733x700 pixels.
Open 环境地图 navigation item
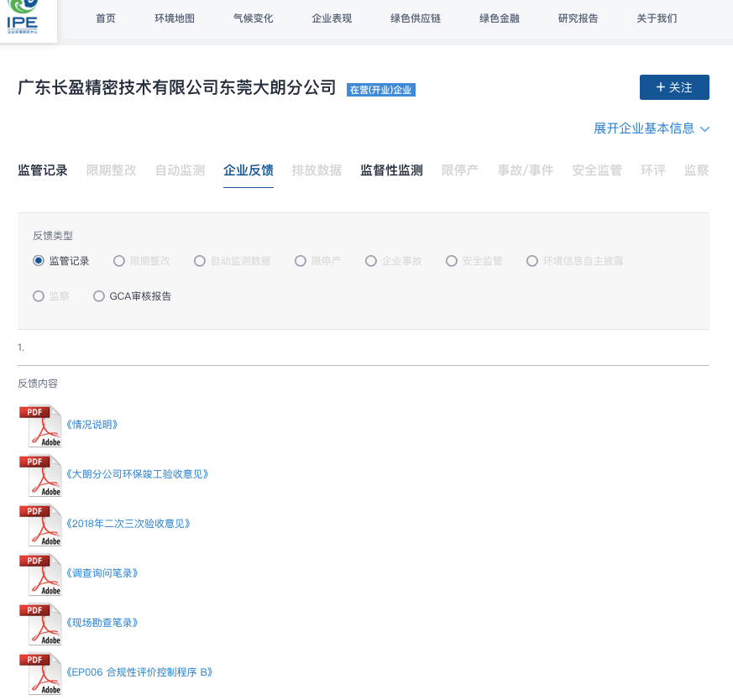175,18
